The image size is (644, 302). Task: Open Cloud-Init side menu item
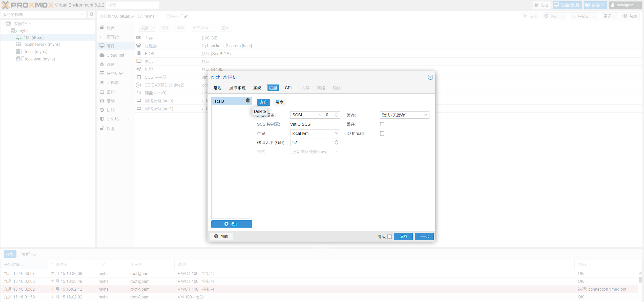(x=115, y=55)
